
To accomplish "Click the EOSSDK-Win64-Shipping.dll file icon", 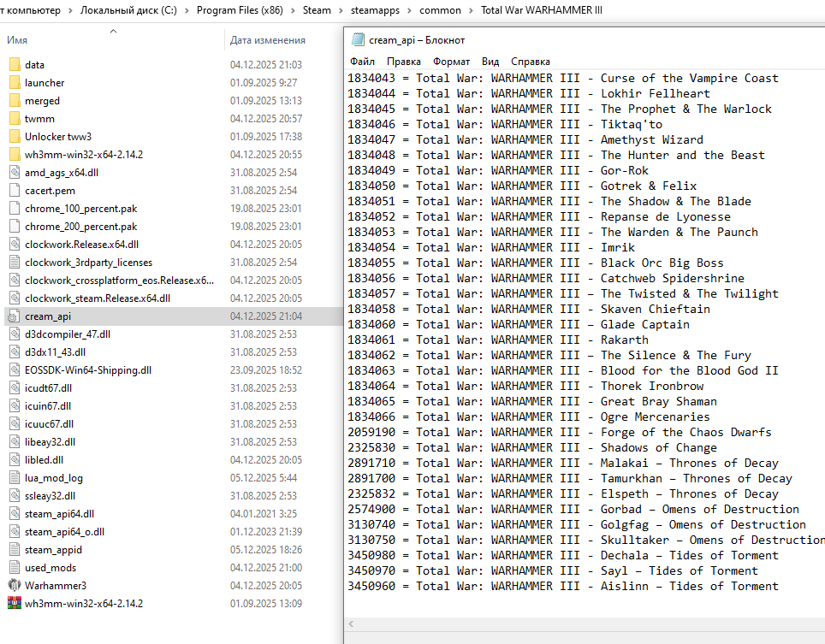I will coord(15,370).
